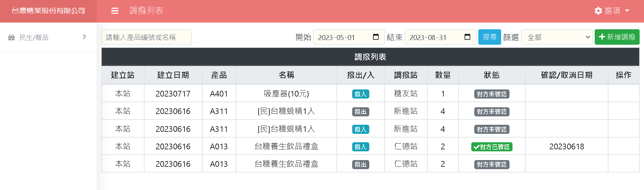Click the green 對方已確認 status badge

point(491,147)
